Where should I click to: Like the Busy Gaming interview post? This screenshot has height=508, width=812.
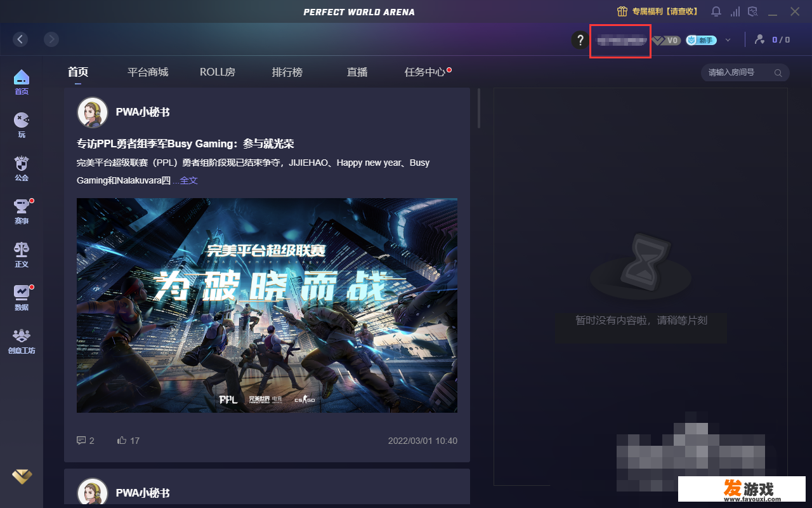[128, 440]
